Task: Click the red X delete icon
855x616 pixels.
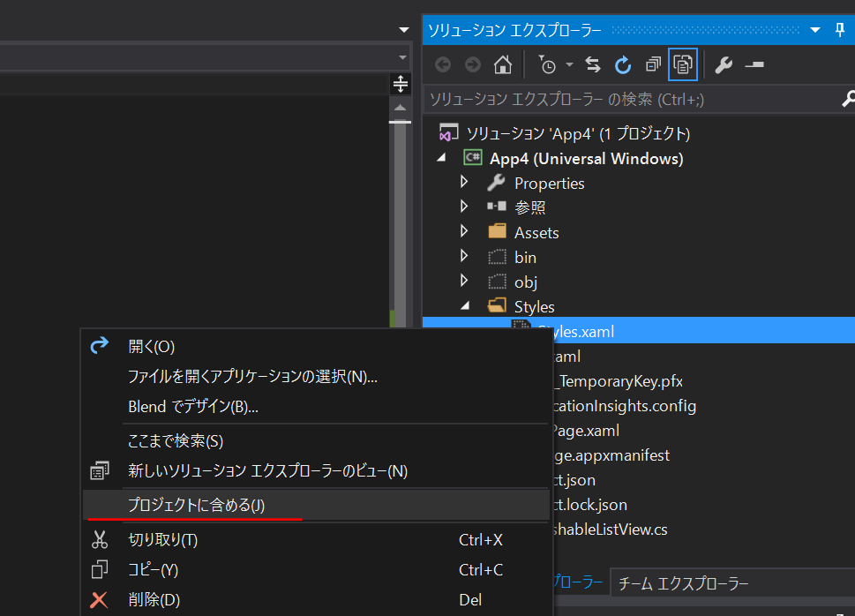Action: click(99, 599)
